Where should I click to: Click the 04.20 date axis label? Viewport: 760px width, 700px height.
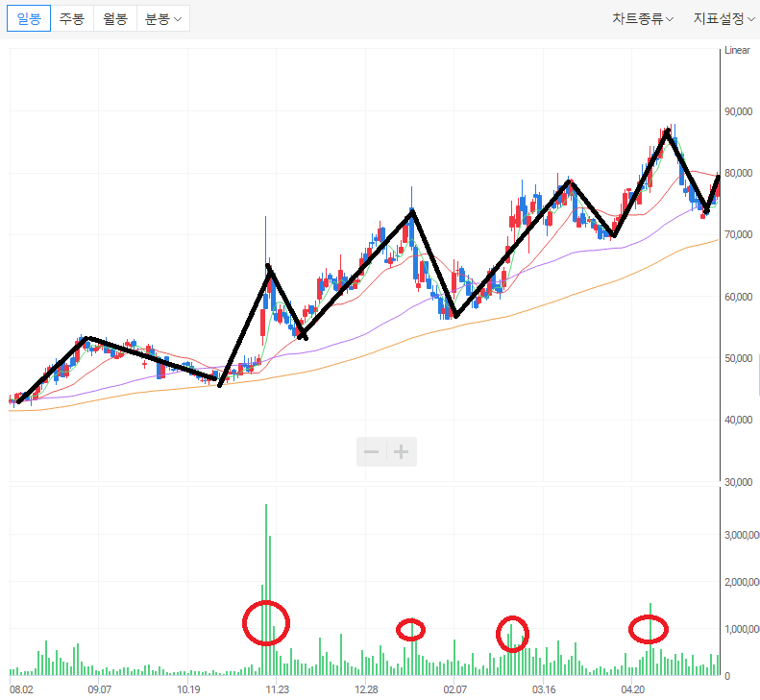point(632,689)
